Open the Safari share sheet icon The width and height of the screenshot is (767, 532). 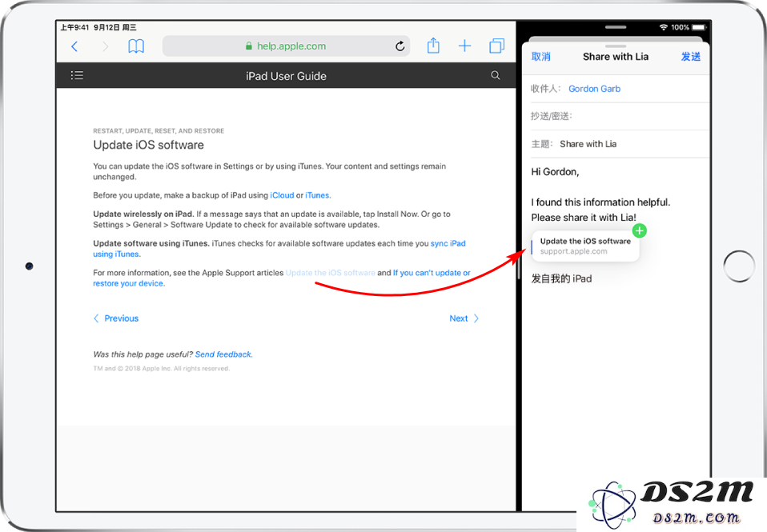pyautogui.click(x=433, y=46)
